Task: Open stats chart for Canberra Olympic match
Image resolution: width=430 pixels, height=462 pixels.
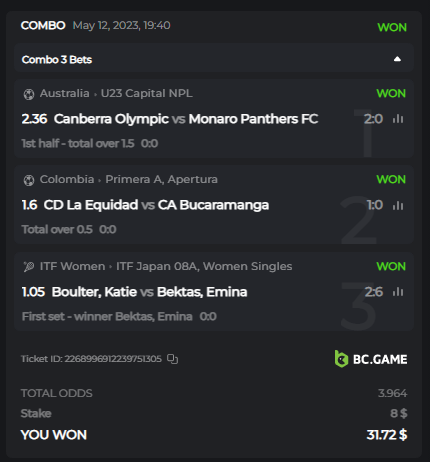Action: 398,119
